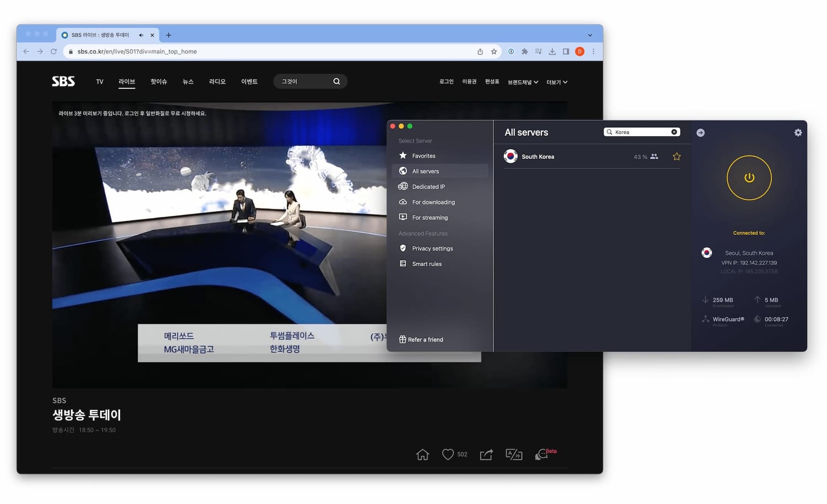Select the South Korea server row
This screenshot has height=504, width=827.
592,156
